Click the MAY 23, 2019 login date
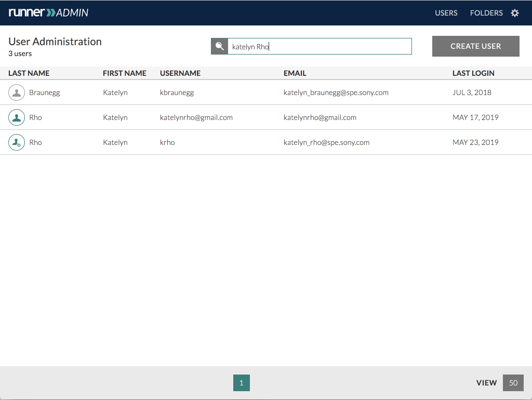The width and height of the screenshot is (532, 400). coord(475,142)
